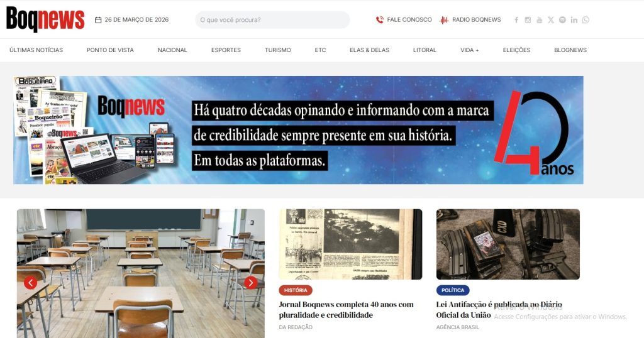Open the Nacional menu section

click(x=172, y=50)
